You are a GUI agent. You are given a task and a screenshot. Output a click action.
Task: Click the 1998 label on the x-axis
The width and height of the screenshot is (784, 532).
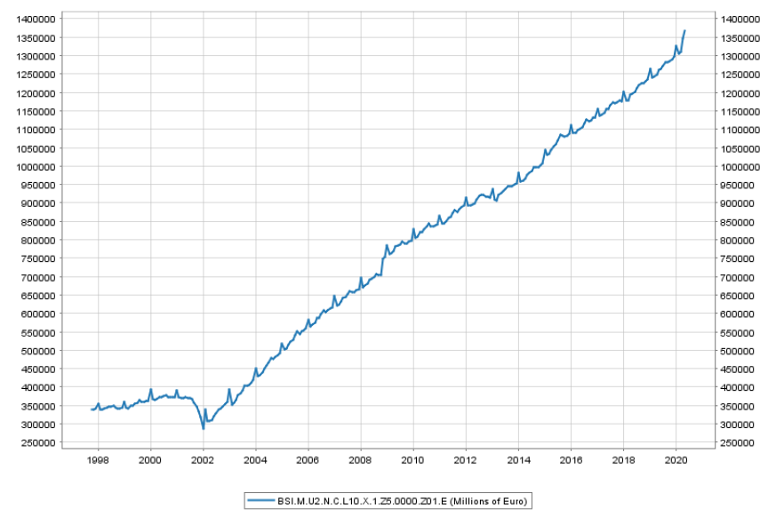tap(98, 460)
